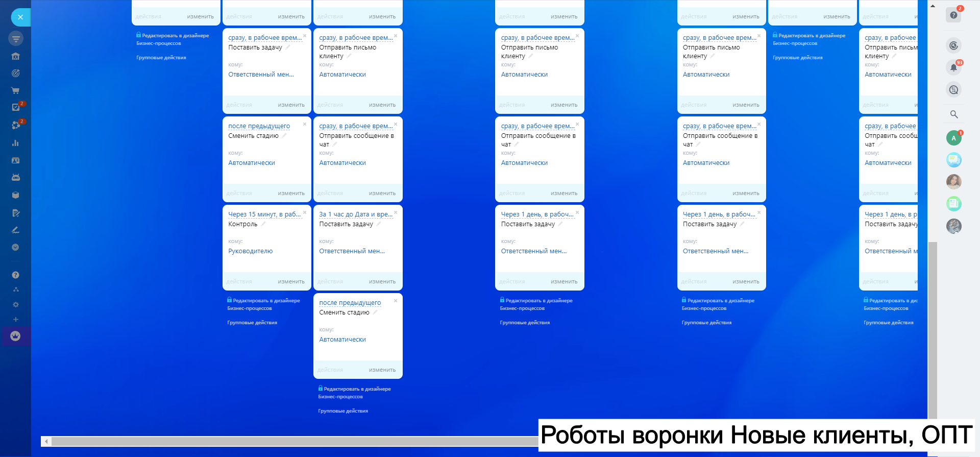Image resolution: width=980 pixels, height=457 pixels.
Task: Click the tasks checkbox icon with badge 2
Action: pyautogui.click(x=16, y=107)
